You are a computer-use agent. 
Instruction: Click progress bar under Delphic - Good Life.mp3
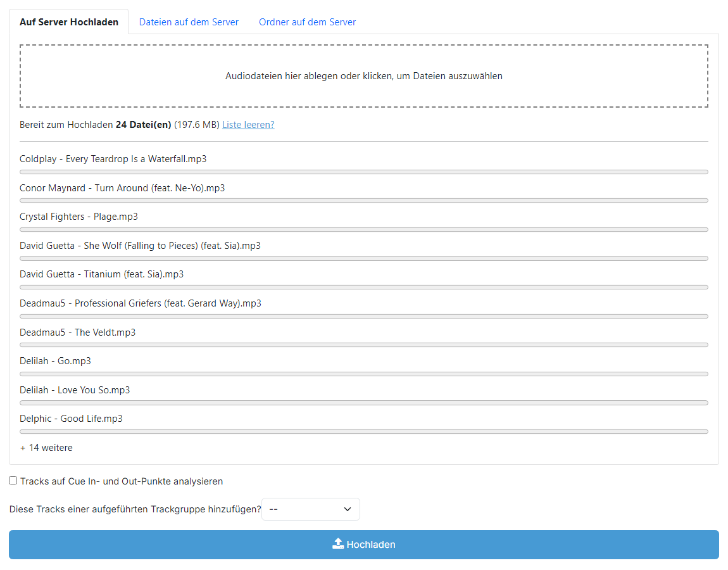coord(364,431)
